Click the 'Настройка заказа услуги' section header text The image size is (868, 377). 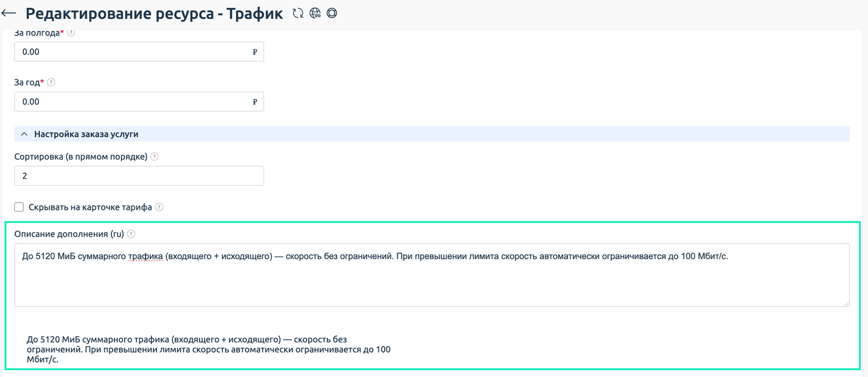point(86,134)
